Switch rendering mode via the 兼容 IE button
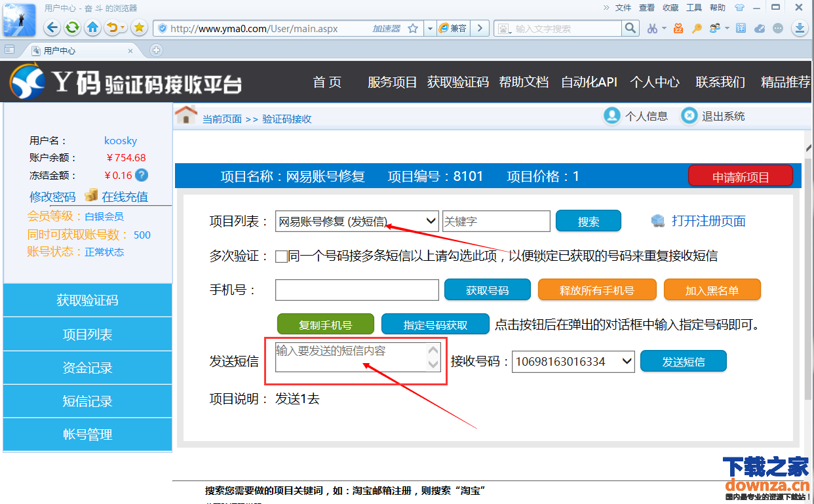 [x=453, y=29]
